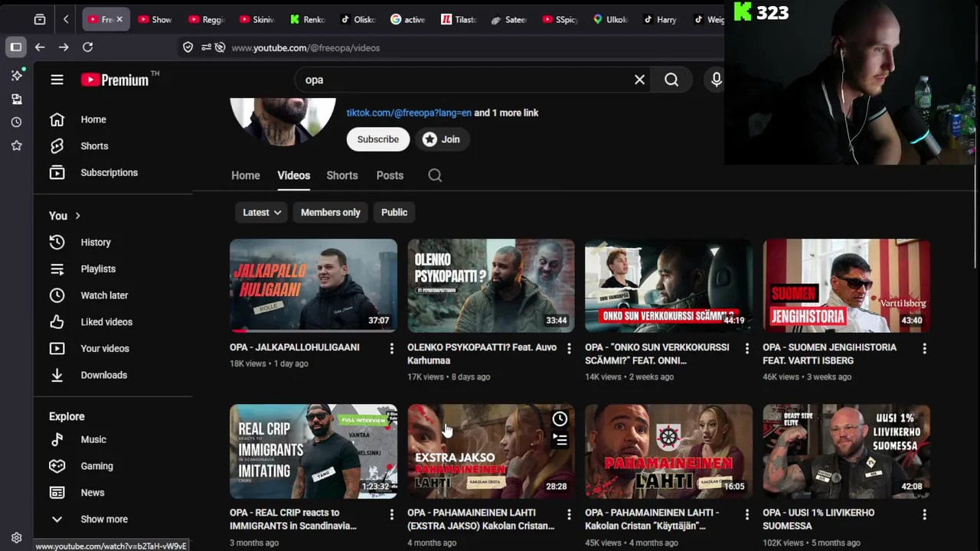Screen dimensions: 980x551
Task: Open options menu for ONKO SUN VERKKOKURSSI video
Action: pos(747,348)
